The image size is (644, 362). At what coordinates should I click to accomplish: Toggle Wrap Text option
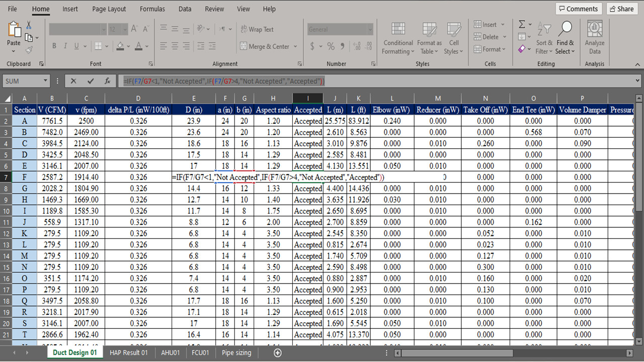click(257, 29)
